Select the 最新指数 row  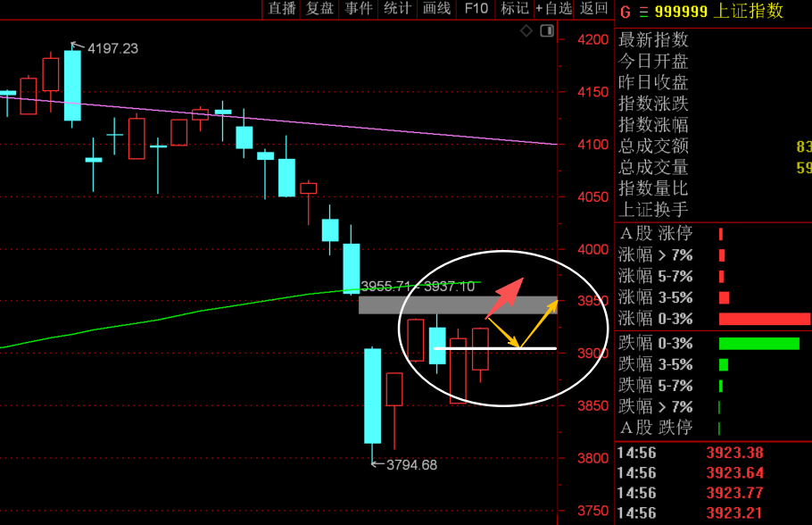(x=714, y=40)
